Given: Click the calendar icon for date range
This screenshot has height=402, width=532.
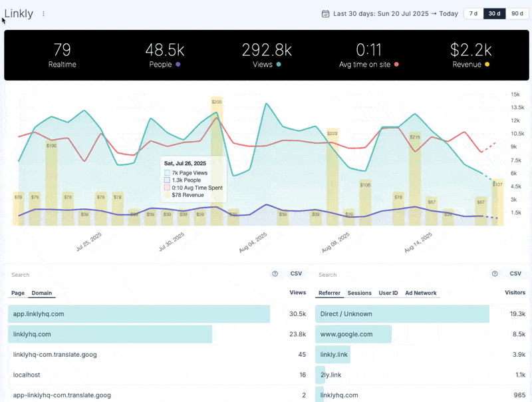Looking at the screenshot, I should point(325,13).
